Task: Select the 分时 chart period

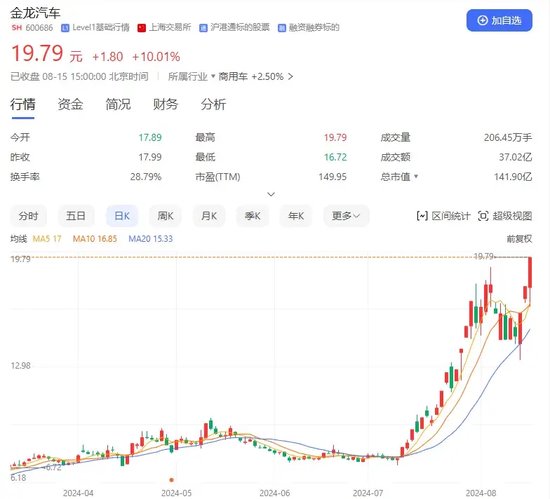Action: coord(28,216)
